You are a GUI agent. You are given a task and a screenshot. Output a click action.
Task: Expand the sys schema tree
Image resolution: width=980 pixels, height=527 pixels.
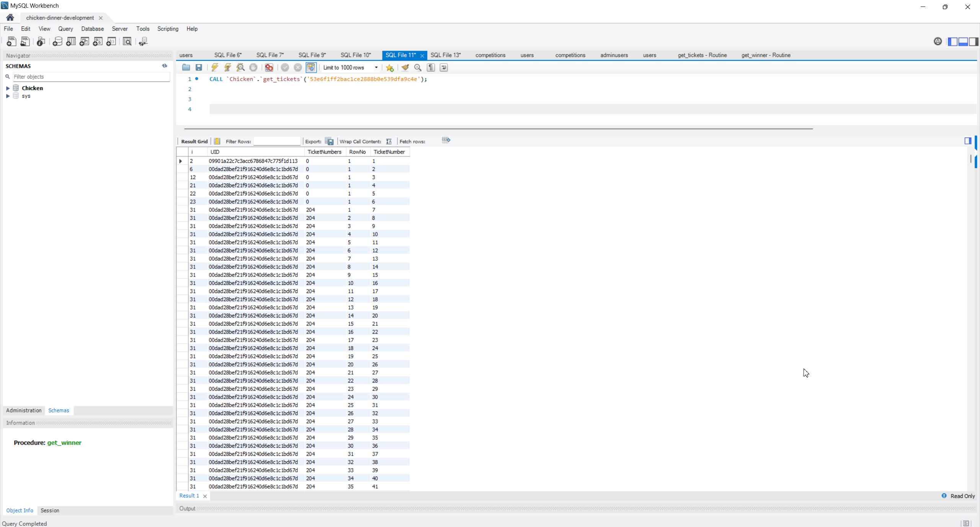(x=8, y=96)
